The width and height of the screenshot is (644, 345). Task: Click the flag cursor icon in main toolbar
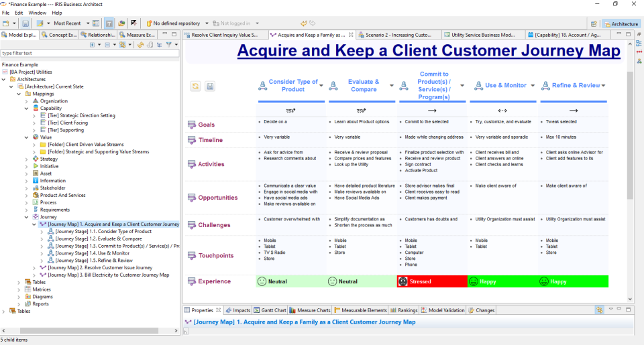coord(134,23)
